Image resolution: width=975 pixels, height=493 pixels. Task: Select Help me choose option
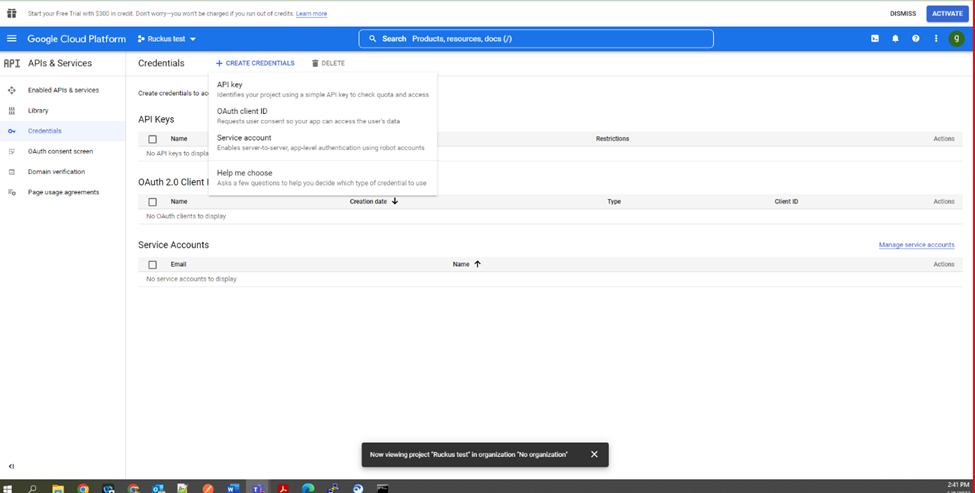[323, 178]
